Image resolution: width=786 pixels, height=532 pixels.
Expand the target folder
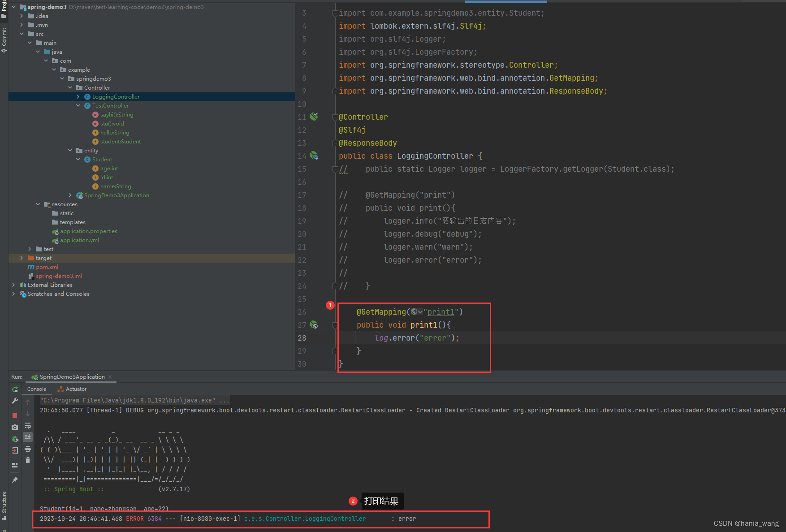point(22,258)
